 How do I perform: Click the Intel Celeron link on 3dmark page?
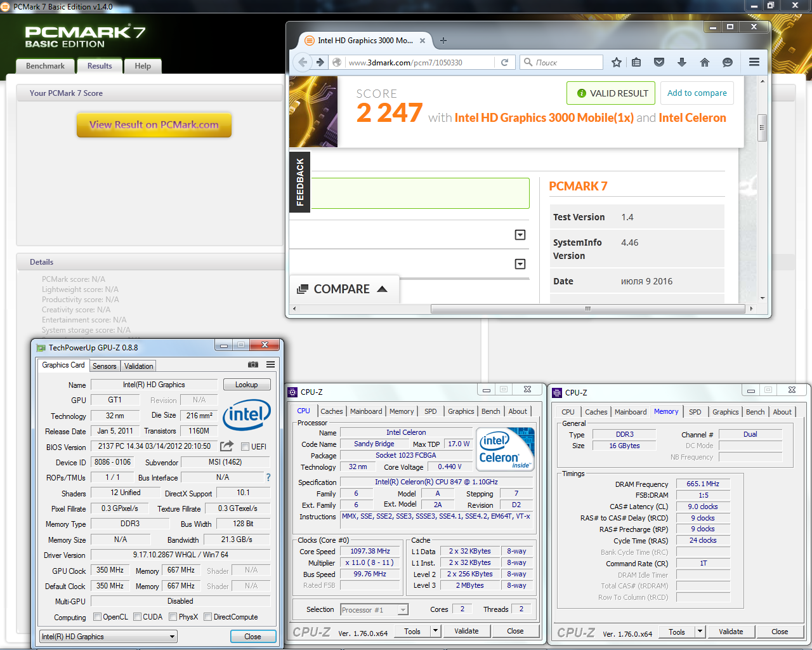pyautogui.click(x=692, y=118)
